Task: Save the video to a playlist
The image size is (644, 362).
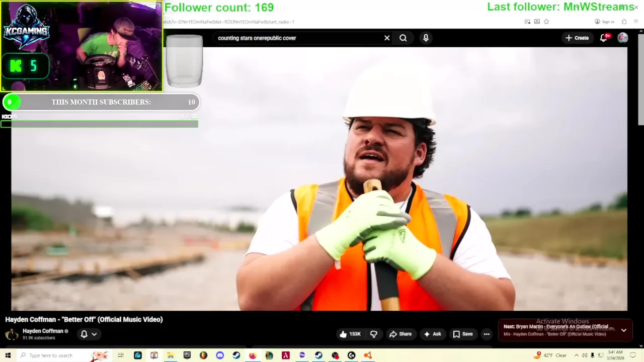Action: 462,334
